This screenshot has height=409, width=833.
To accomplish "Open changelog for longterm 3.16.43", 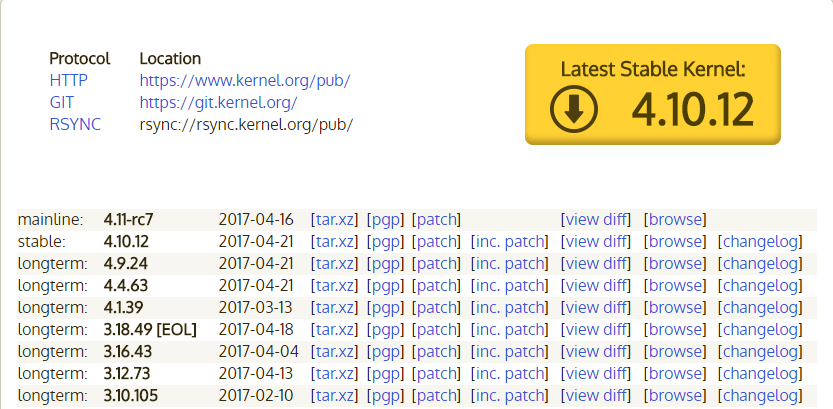I will point(760,351).
